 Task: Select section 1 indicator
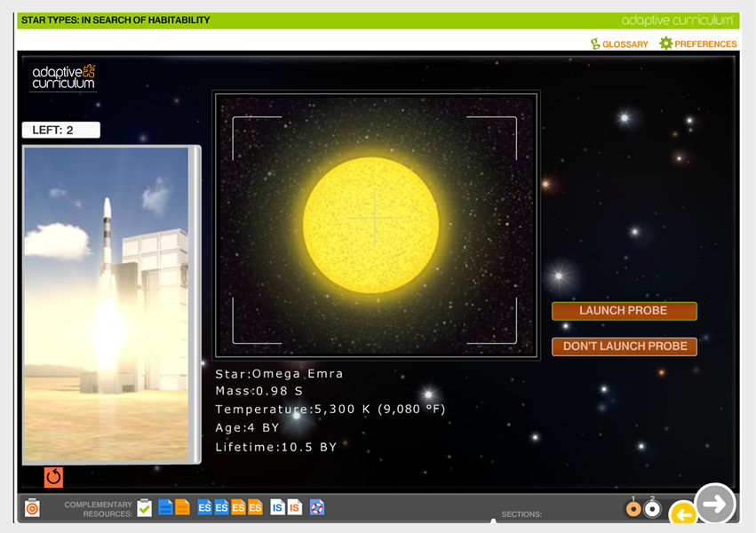(x=633, y=509)
